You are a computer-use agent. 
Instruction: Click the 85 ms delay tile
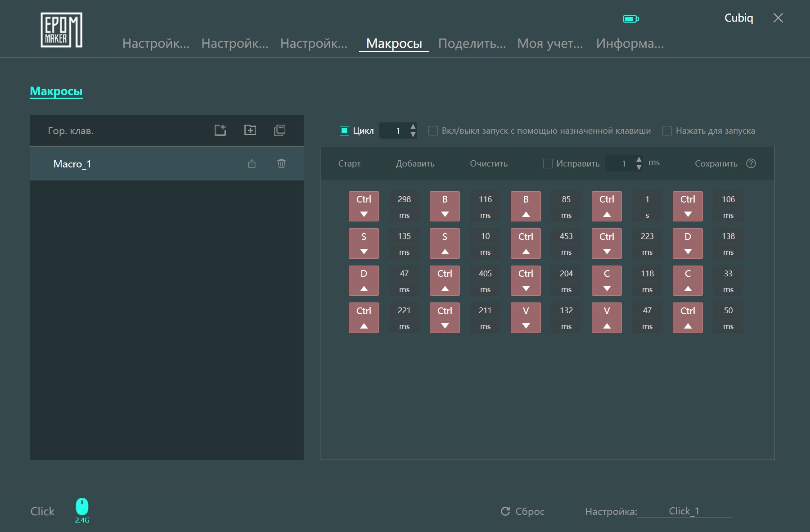566,206
